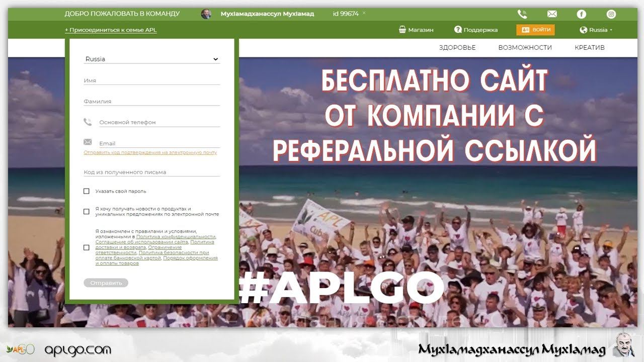Open the Поддержка link
Screen dimensions: 644x362
pyautogui.click(x=480, y=30)
